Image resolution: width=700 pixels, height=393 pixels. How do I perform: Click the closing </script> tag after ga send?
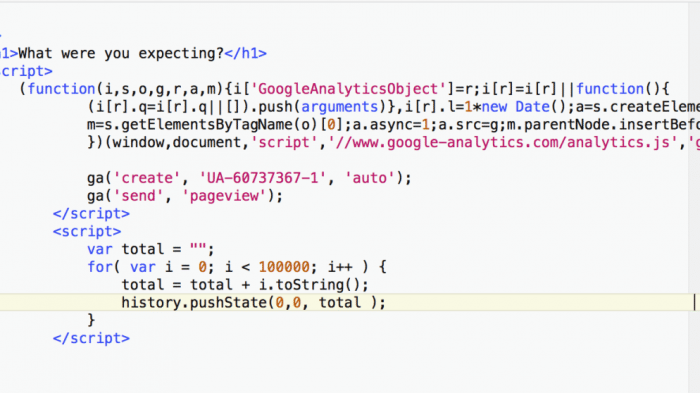(91, 213)
